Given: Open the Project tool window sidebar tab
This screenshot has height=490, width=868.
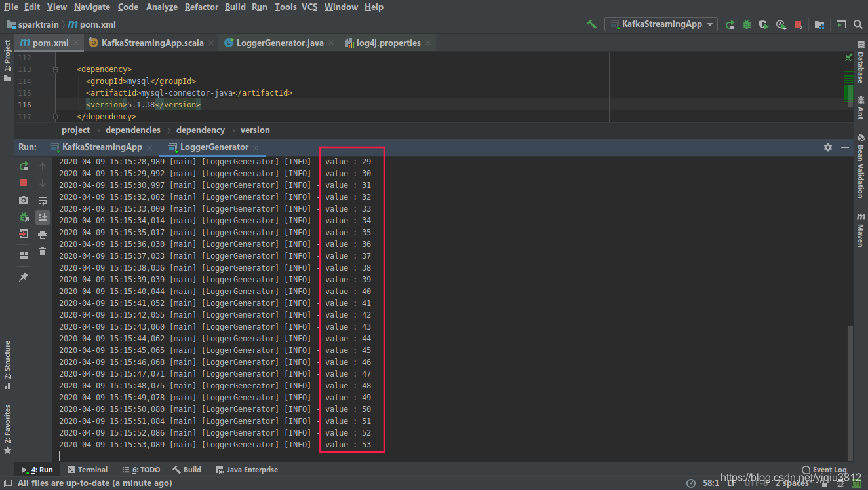Looking at the screenshot, I should (7, 60).
